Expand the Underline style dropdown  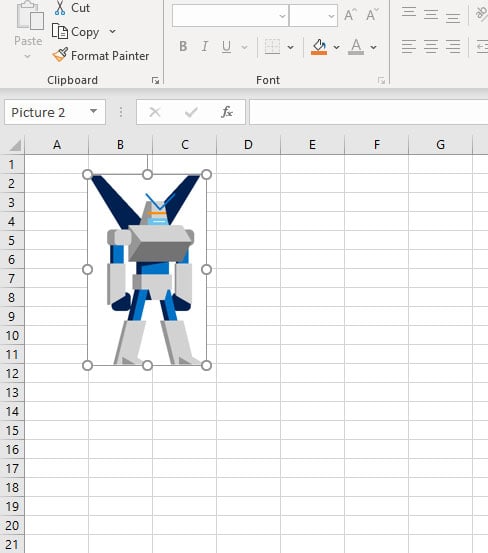click(244, 47)
